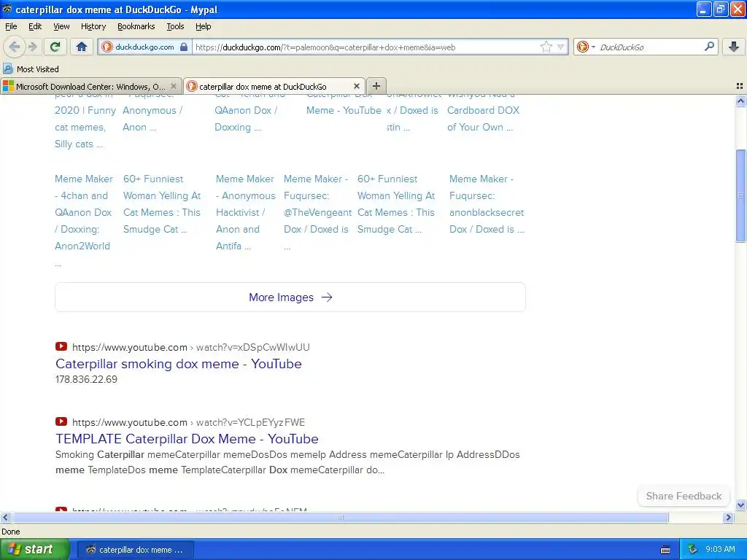
Task: Click the 178.836.22.69 snippet text
Action: point(86,379)
